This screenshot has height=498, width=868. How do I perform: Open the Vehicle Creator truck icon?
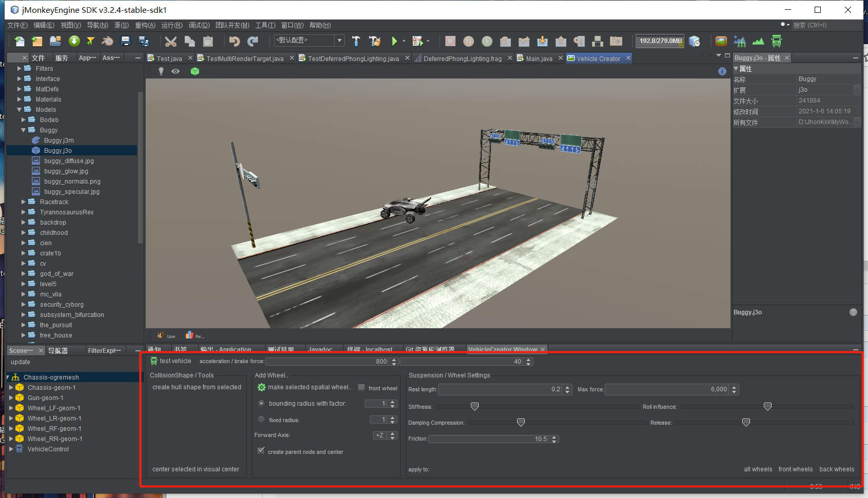[777, 42]
